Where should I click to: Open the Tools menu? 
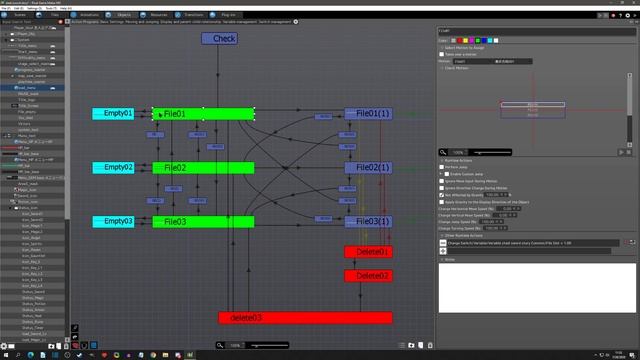pyautogui.click(x=51, y=8)
